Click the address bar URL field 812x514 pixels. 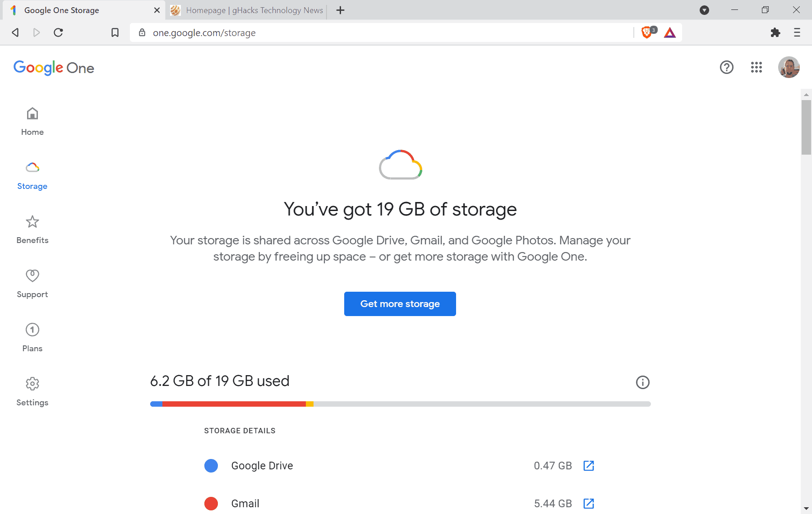(x=361, y=32)
